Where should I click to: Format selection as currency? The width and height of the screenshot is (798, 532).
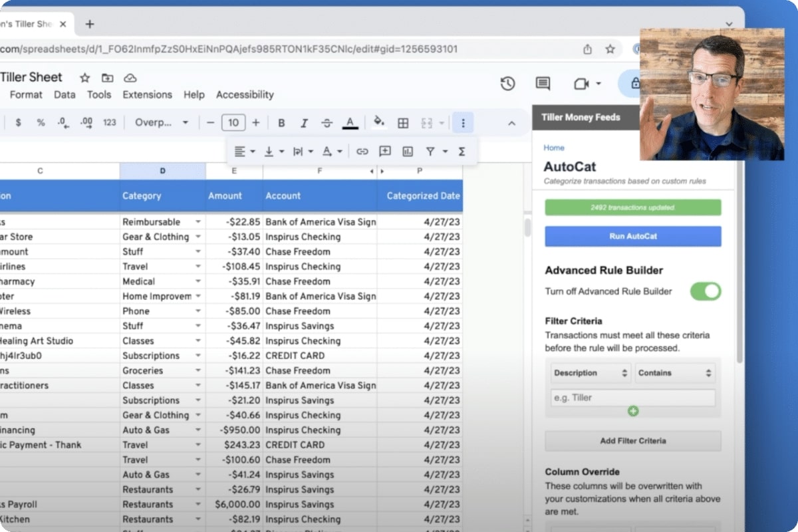click(x=18, y=123)
